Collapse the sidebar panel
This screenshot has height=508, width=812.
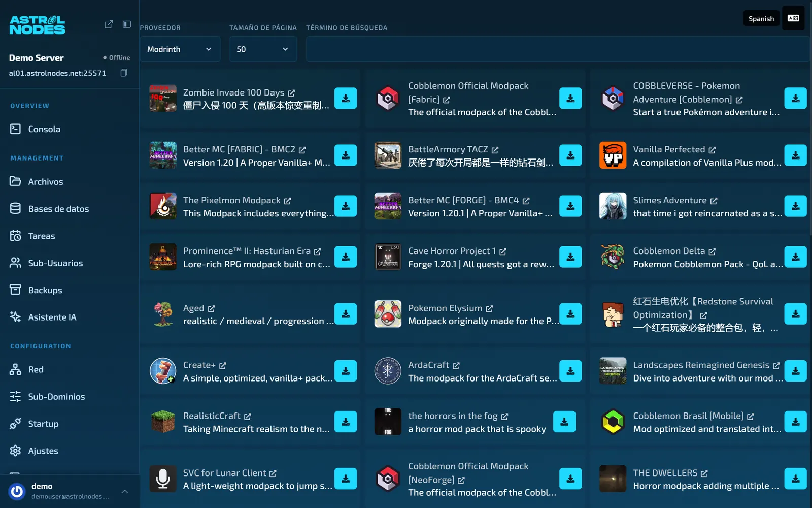(x=127, y=24)
